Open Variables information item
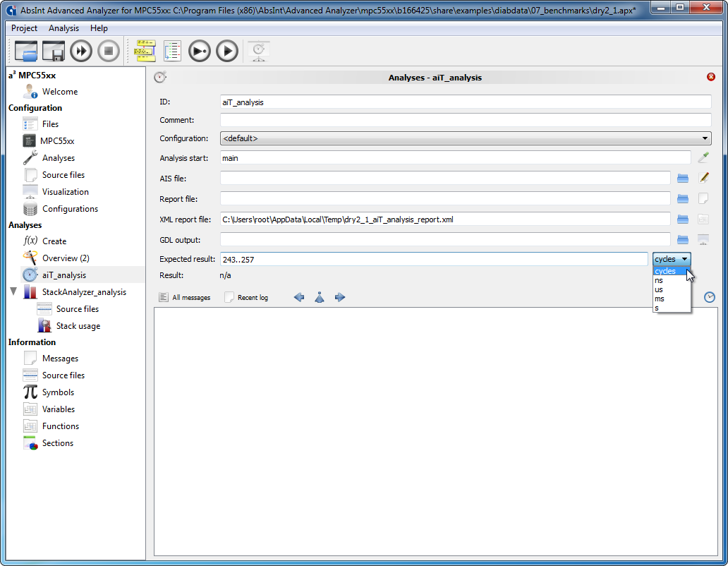The image size is (728, 566). coord(59,409)
